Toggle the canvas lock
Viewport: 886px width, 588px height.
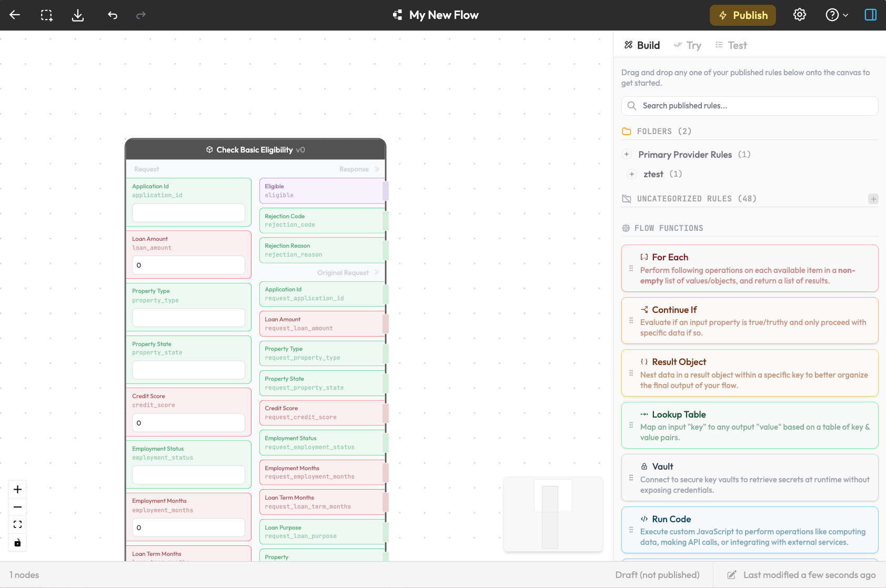[17, 542]
